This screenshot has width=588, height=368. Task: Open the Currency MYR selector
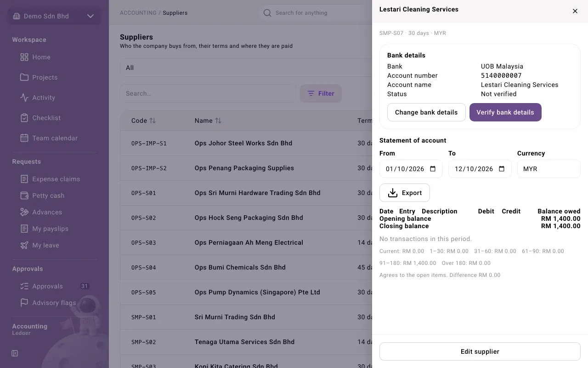click(549, 169)
